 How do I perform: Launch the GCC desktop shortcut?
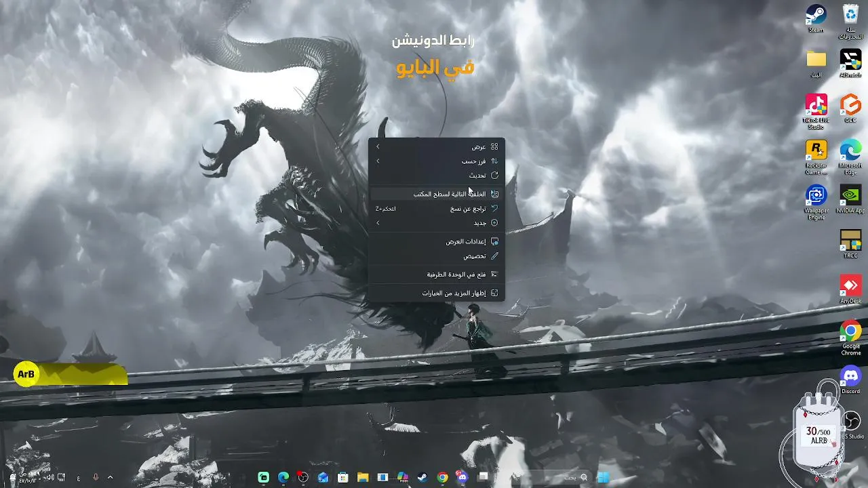(850, 108)
